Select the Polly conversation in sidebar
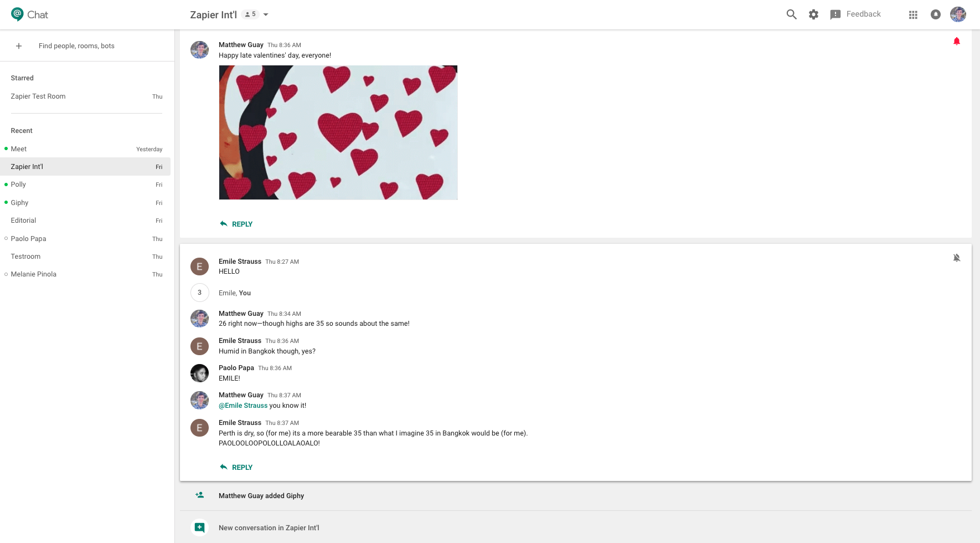This screenshot has width=980, height=543. pos(18,185)
